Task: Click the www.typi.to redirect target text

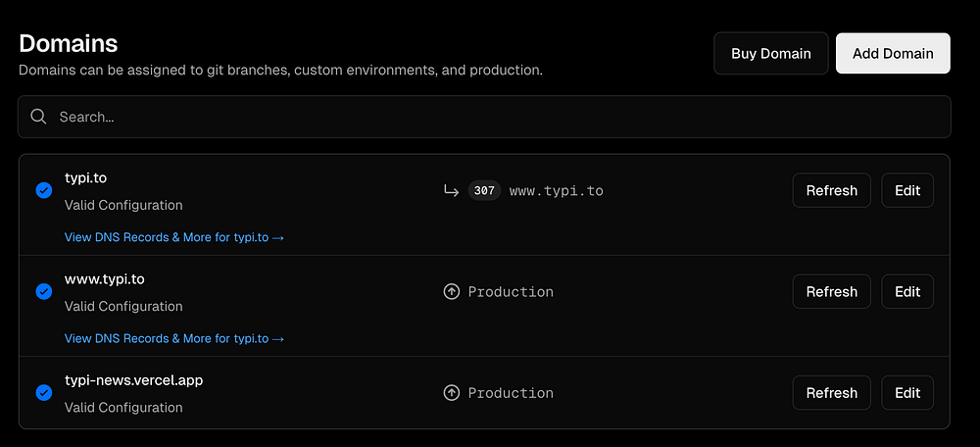Action: pyautogui.click(x=557, y=191)
